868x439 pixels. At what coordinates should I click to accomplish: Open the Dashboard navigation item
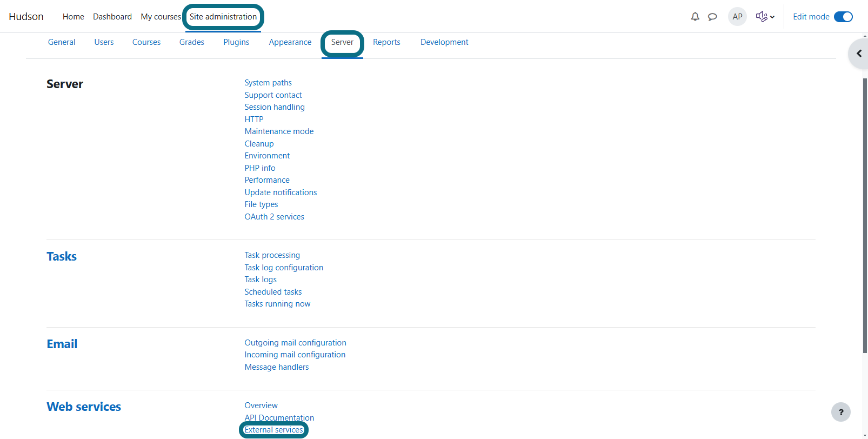click(112, 17)
